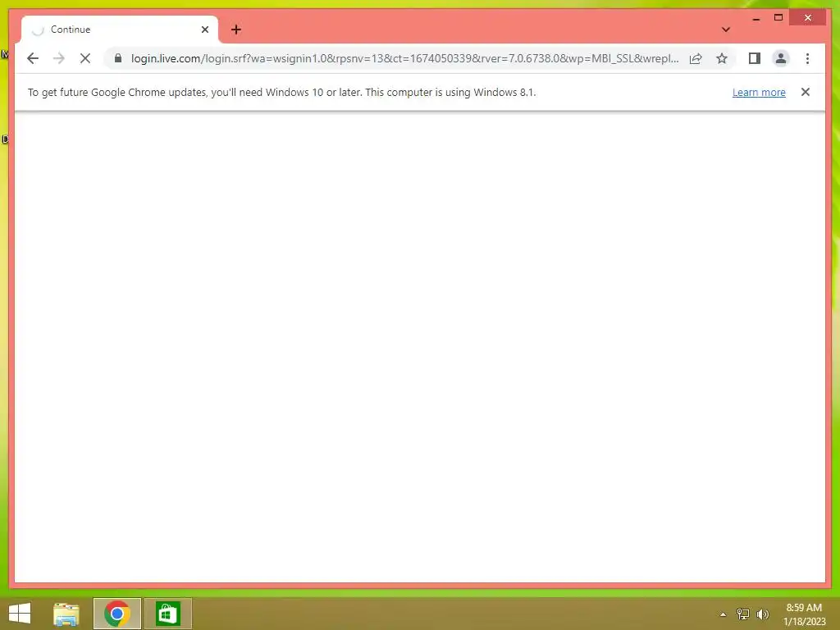Open the Windows Start button
The width and height of the screenshot is (840, 630).
click(x=20, y=614)
